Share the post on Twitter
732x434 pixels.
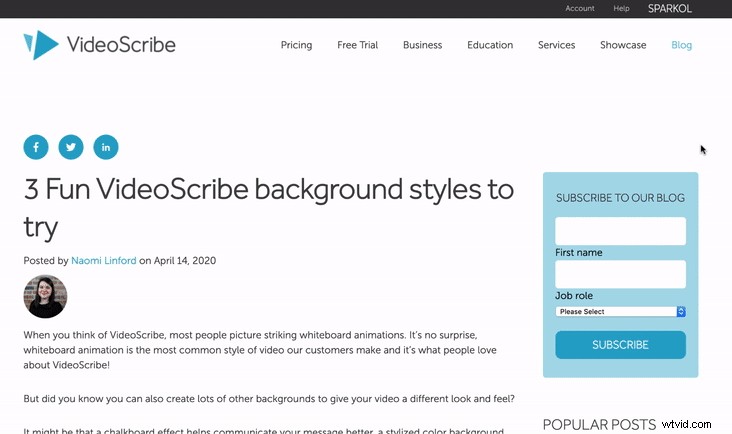71,147
